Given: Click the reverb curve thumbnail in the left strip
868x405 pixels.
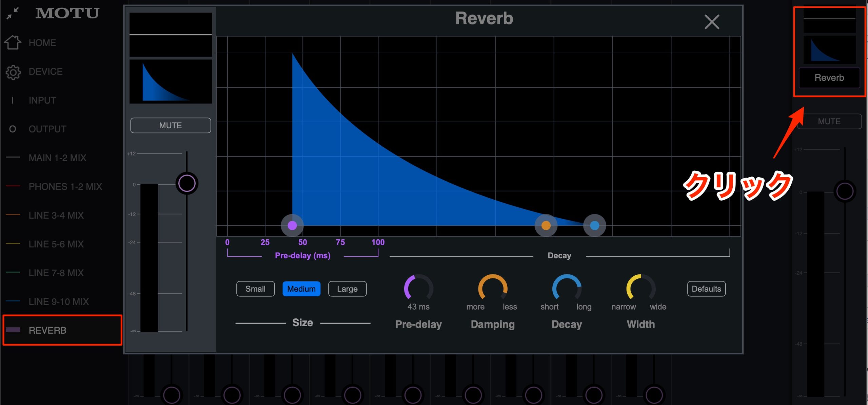Looking at the screenshot, I should [x=171, y=81].
